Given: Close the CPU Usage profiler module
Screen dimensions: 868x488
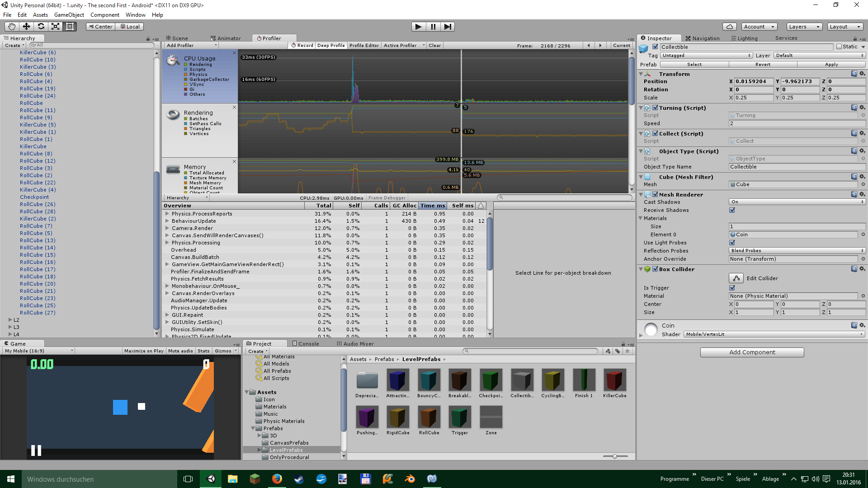Looking at the screenshot, I should tap(234, 53).
